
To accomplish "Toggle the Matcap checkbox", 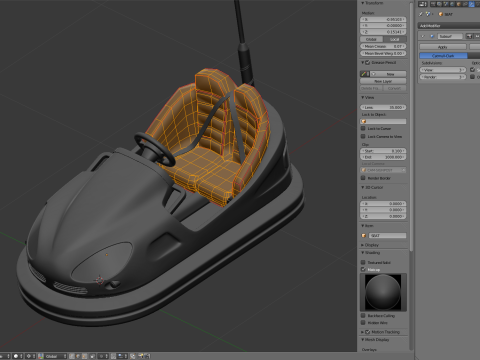I will [x=363, y=269].
